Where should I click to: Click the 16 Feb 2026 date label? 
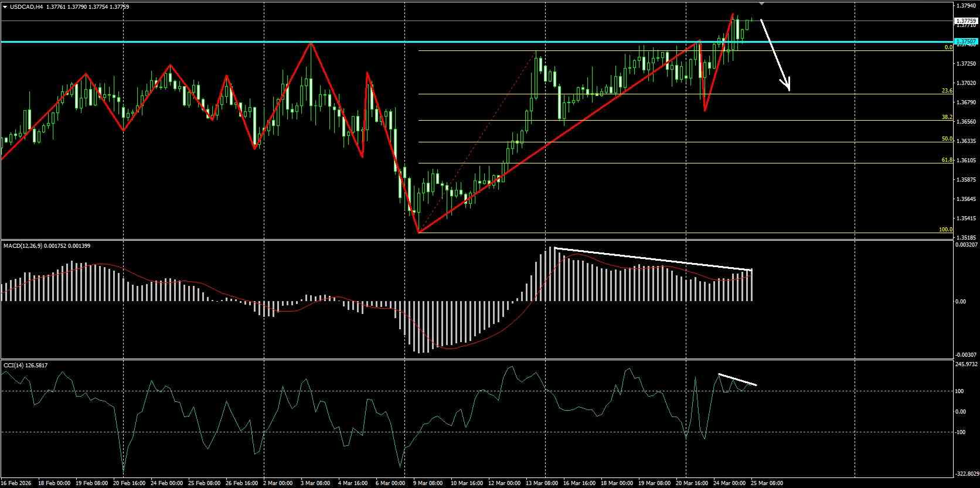(17, 483)
